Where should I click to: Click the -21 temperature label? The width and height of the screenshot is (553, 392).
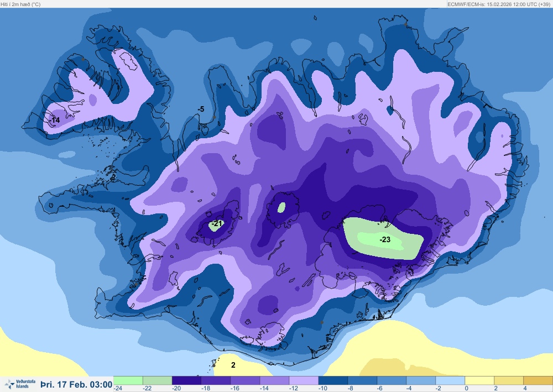click(x=217, y=223)
